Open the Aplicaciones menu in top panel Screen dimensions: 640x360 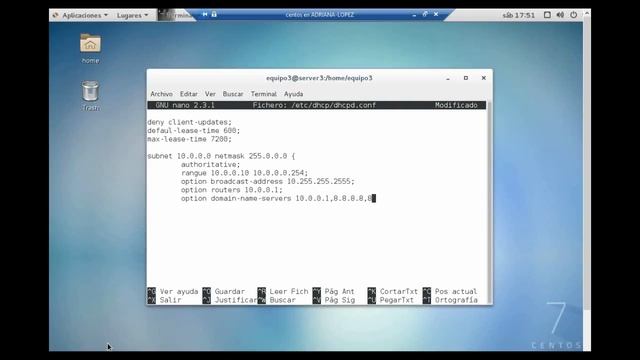81,15
